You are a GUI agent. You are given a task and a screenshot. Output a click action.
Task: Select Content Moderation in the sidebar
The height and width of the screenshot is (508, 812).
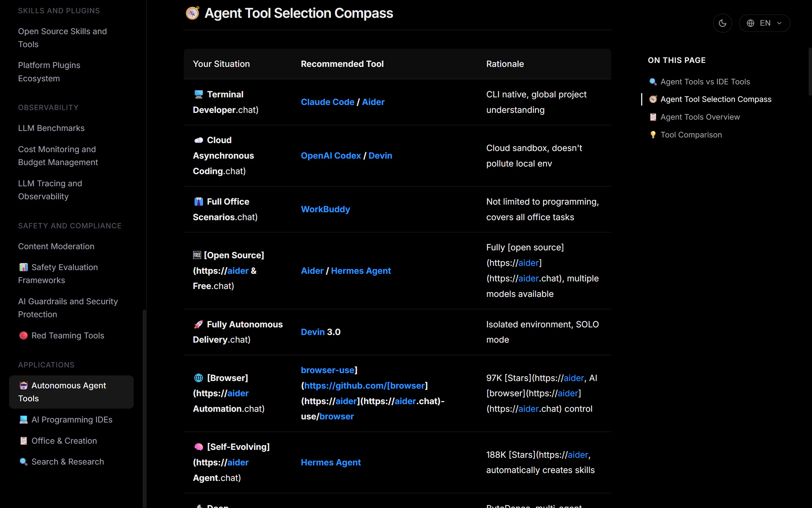tap(56, 246)
